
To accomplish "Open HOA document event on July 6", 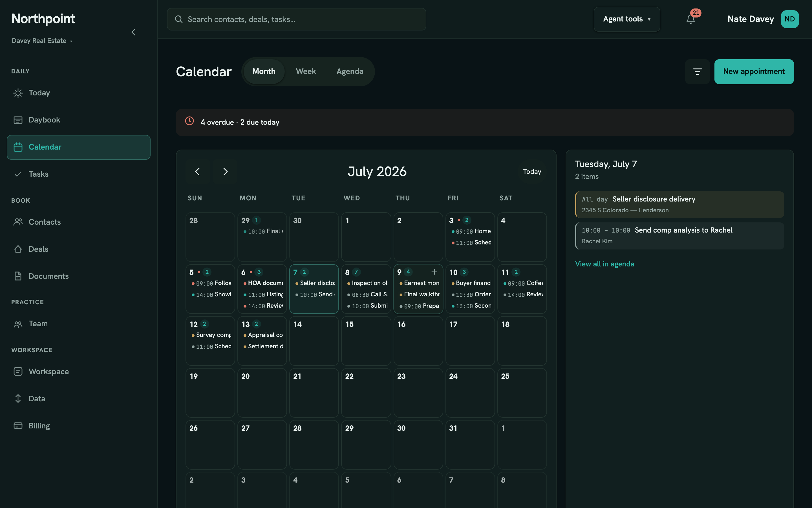I will [x=263, y=283].
